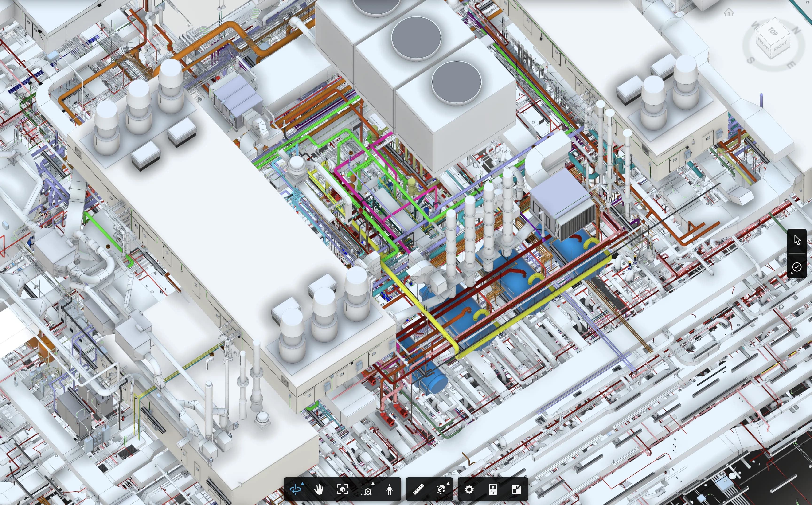Select the Pan tool

(320, 489)
